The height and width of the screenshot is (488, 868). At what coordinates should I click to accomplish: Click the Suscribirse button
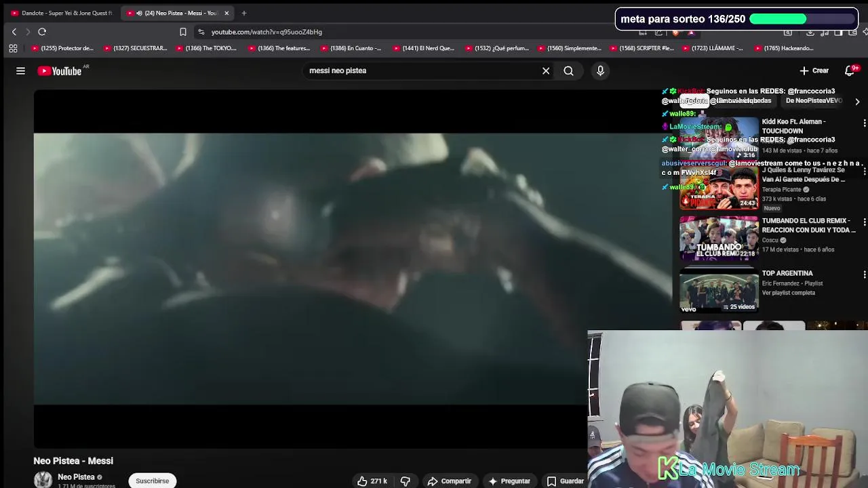153,481
